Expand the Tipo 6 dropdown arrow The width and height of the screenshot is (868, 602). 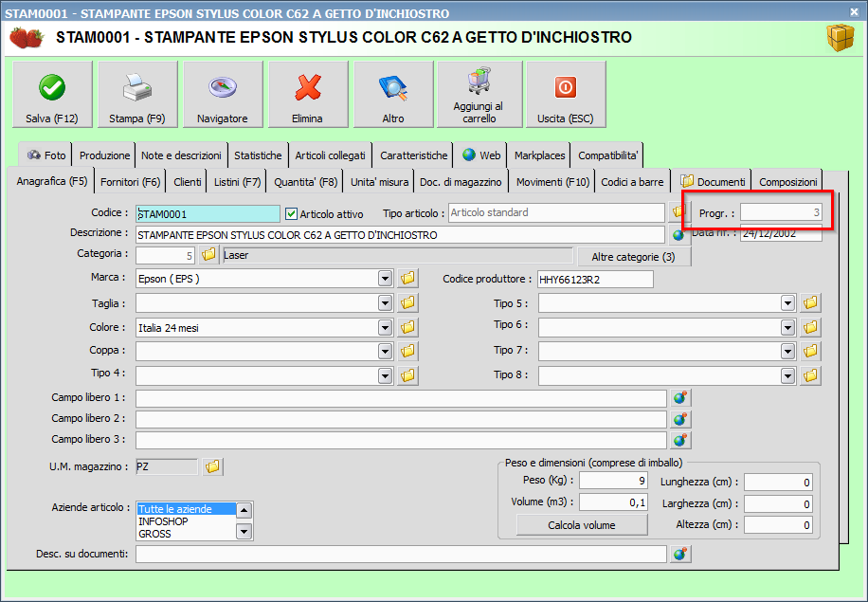click(787, 327)
